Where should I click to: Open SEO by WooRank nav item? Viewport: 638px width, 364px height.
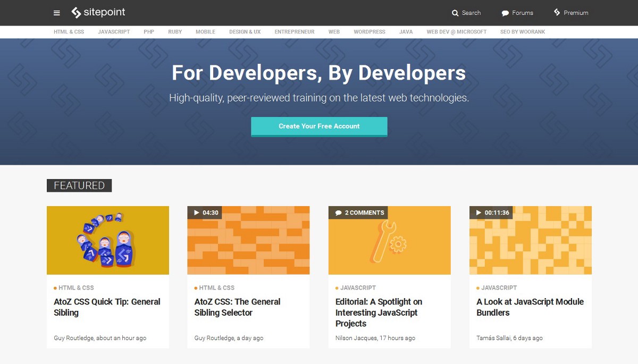522,32
